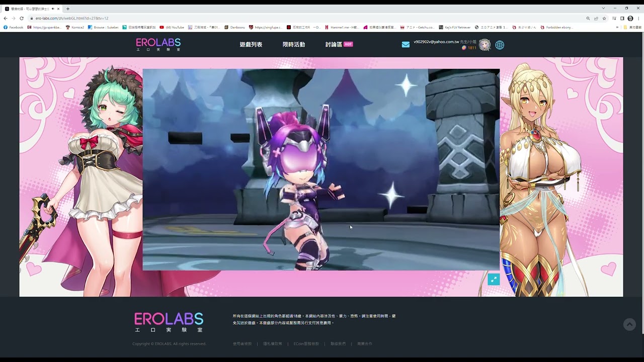Open the Chrome profile avatar
The height and width of the screenshot is (362, 644).
click(630, 18)
